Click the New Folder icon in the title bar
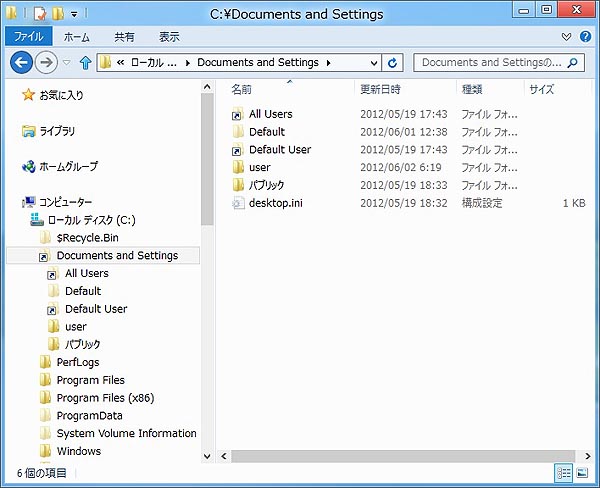The image size is (600, 488). click(x=59, y=14)
